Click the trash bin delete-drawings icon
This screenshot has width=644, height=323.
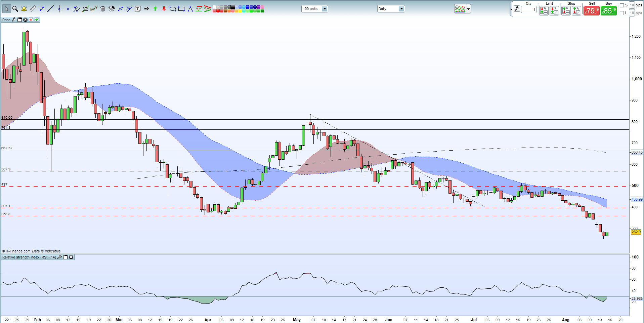(x=103, y=9)
